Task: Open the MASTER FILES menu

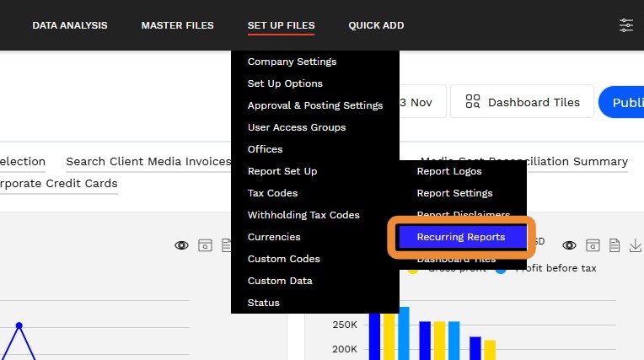Action: (177, 25)
